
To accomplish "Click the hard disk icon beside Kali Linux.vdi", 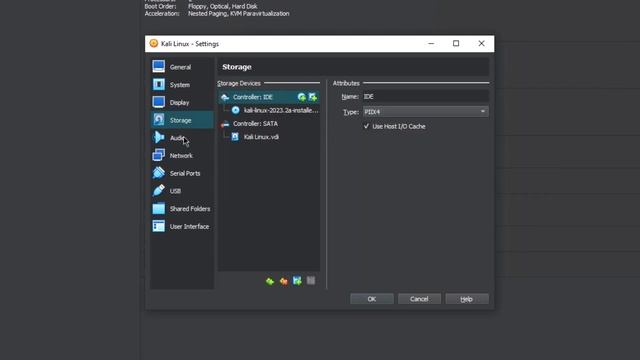I will [x=235, y=137].
